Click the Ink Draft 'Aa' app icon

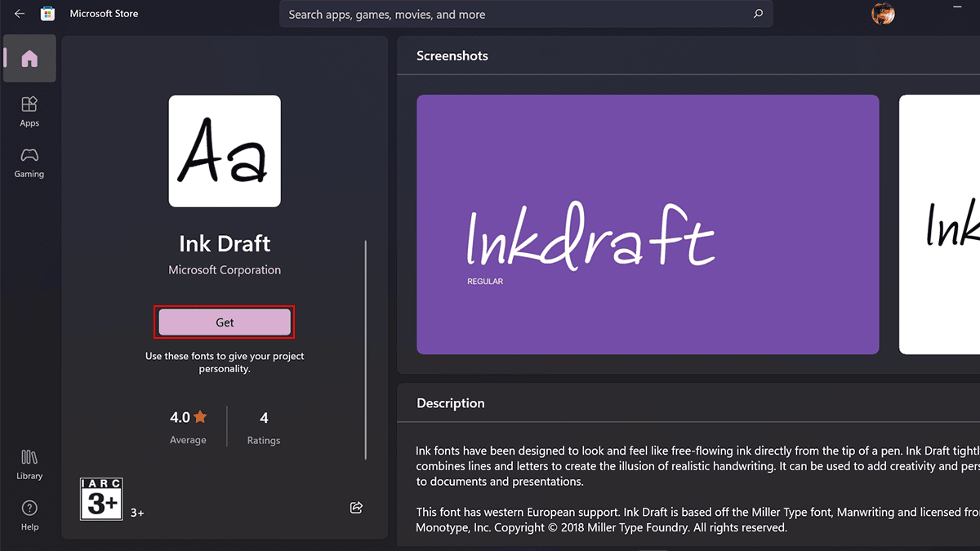[225, 151]
